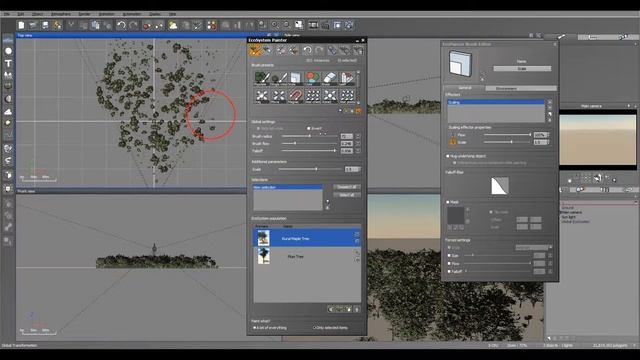Activate the Ecosystem Painter paint mode icon

pyautogui.click(x=255, y=50)
